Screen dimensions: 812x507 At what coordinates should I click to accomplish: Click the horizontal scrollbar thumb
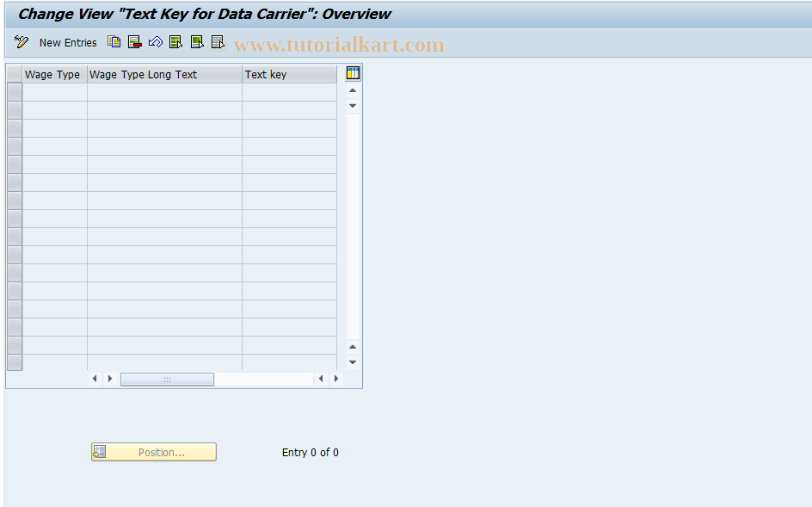point(167,379)
